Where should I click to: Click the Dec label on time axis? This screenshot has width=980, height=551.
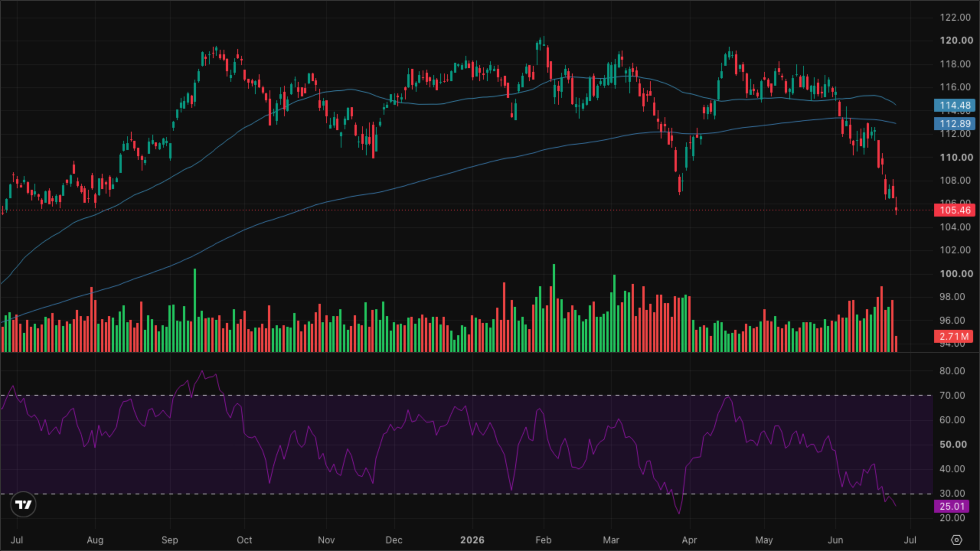click(x=394, y=540)
